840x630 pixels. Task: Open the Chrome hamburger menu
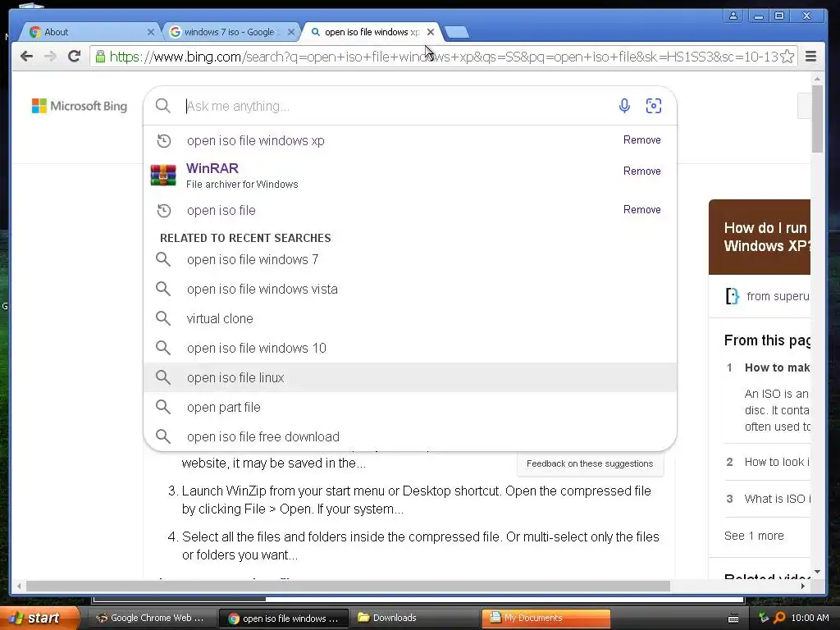coord(810,57)
